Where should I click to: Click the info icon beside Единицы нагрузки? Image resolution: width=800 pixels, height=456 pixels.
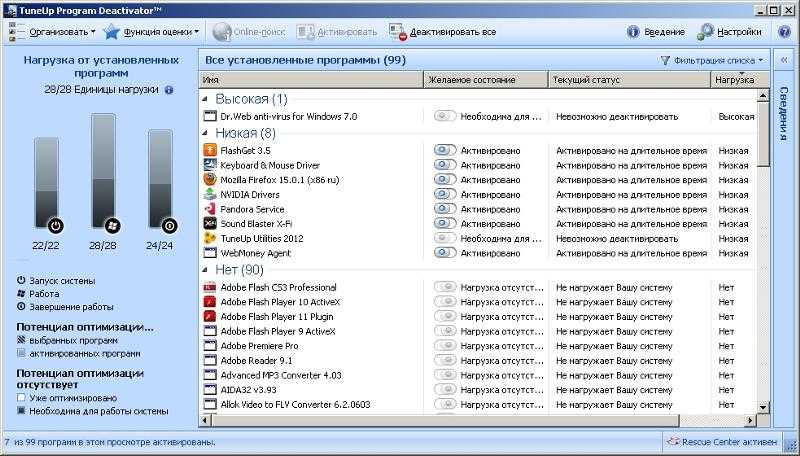[x=169, y=90]
